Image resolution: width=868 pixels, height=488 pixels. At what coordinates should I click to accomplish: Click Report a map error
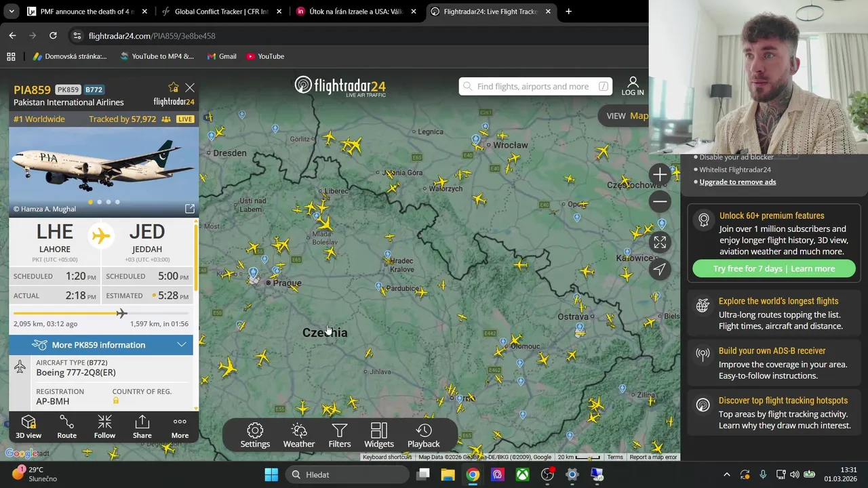tap(653, 457)
